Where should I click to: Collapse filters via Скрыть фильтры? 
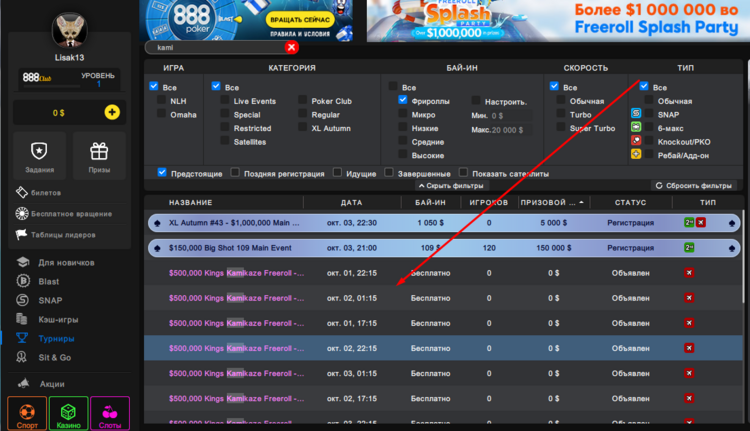(x=449, y=186)
